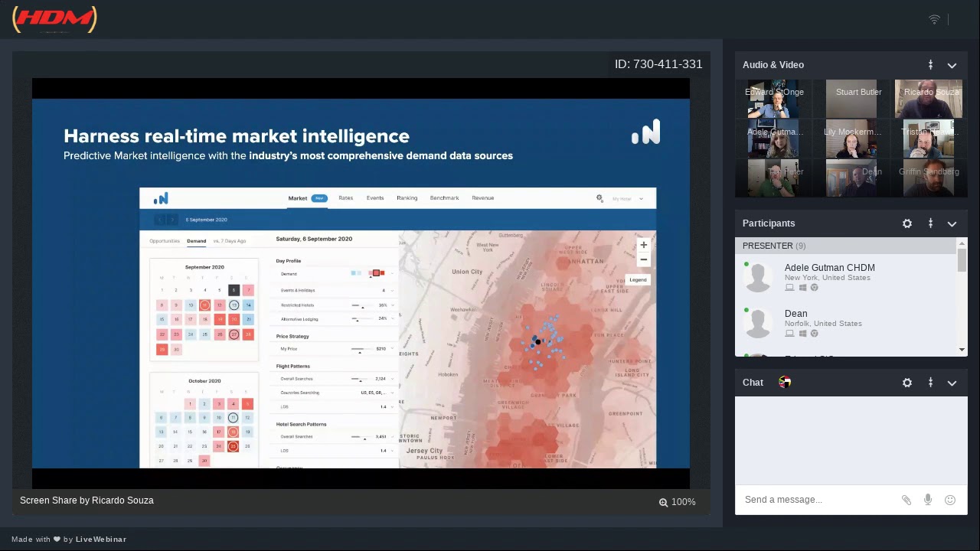
Task: Open Audio & Video panel options menu
Action: 930,65
